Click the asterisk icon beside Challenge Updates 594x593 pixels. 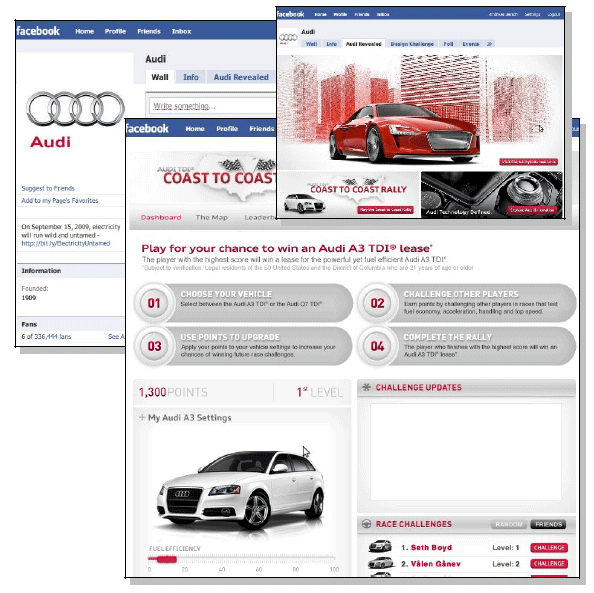click(x=366, y=387)
